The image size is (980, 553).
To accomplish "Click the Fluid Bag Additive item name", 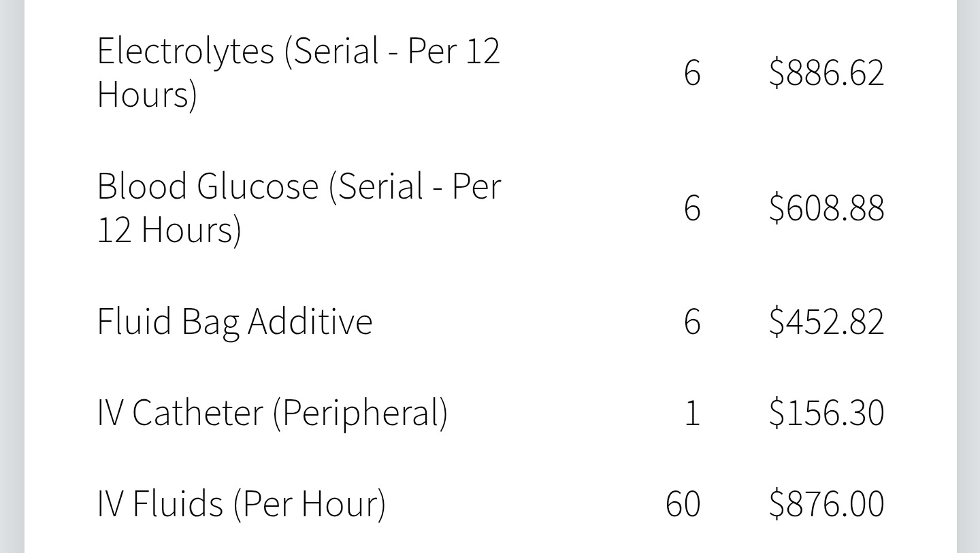I will 234,321.
